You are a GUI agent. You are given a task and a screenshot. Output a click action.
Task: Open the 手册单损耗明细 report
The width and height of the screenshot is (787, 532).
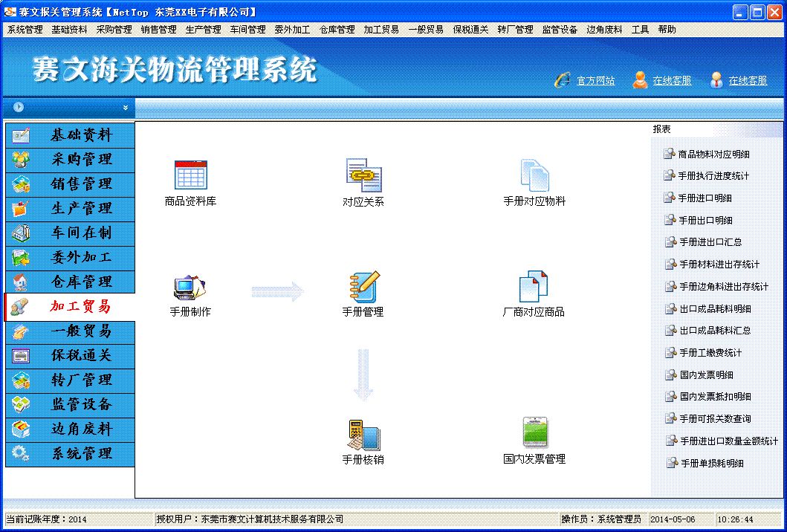pyautogui.click(x=711, y=464)
